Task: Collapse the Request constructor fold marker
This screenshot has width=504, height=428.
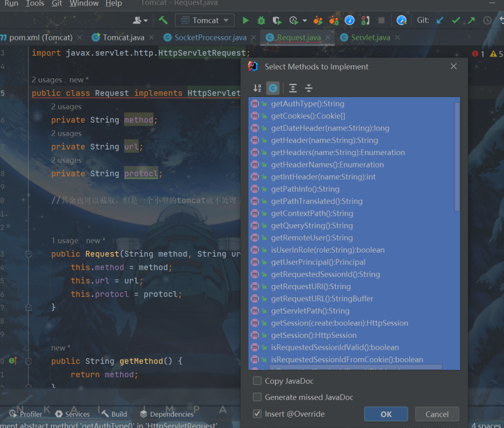Action: [x=28, y=254]
